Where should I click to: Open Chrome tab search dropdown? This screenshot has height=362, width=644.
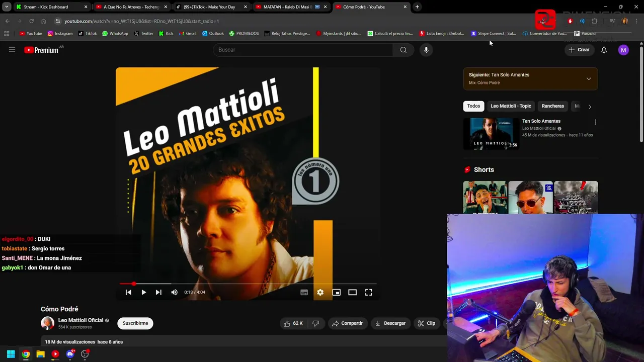(x=7, y=7)
